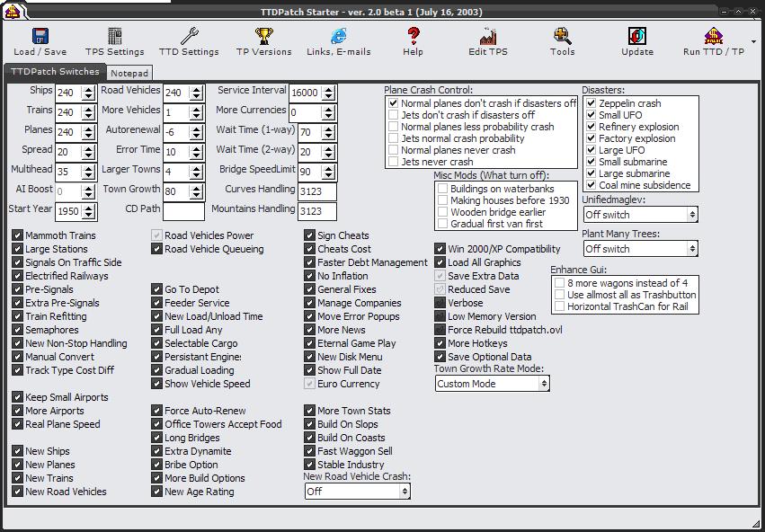765x532 pixels.
Task: Click the Service Interval stepper arrows
Action: pos(328,93)
